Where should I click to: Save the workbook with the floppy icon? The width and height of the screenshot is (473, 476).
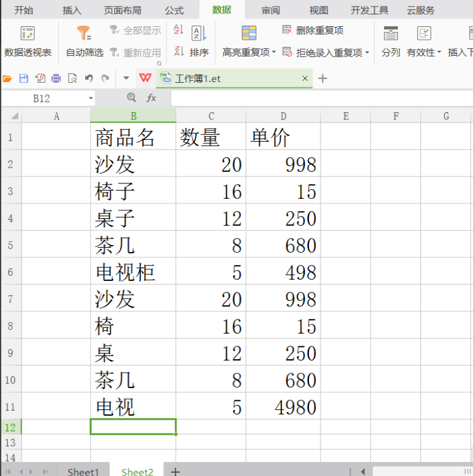coord(24,79)
